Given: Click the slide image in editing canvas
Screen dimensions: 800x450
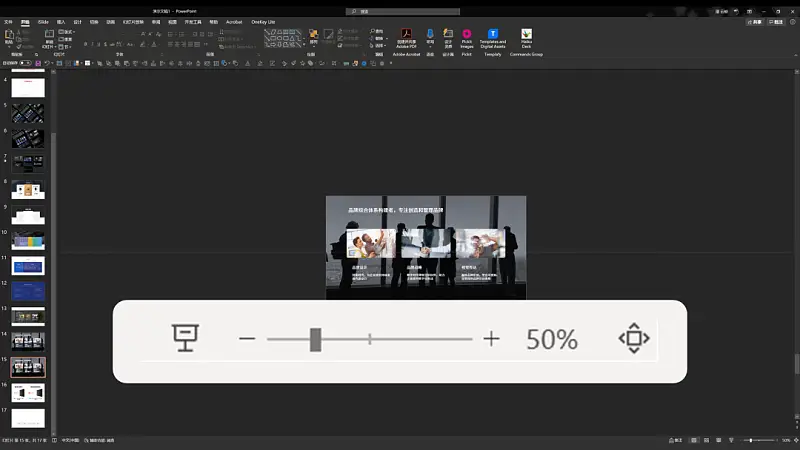Looking at the screenshot, I should (426, 247).
